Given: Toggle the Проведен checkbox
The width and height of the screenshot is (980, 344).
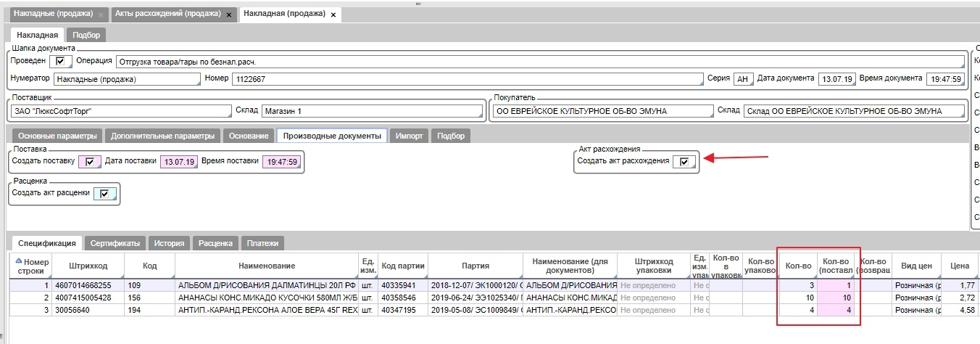Looking at the screenshot, I should click(x=59, y=61).
